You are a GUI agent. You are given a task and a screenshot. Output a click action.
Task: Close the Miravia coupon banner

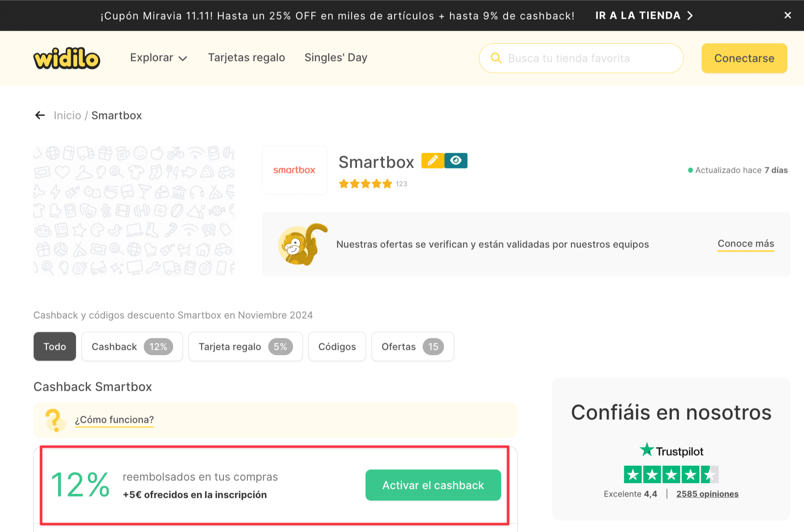787,15
